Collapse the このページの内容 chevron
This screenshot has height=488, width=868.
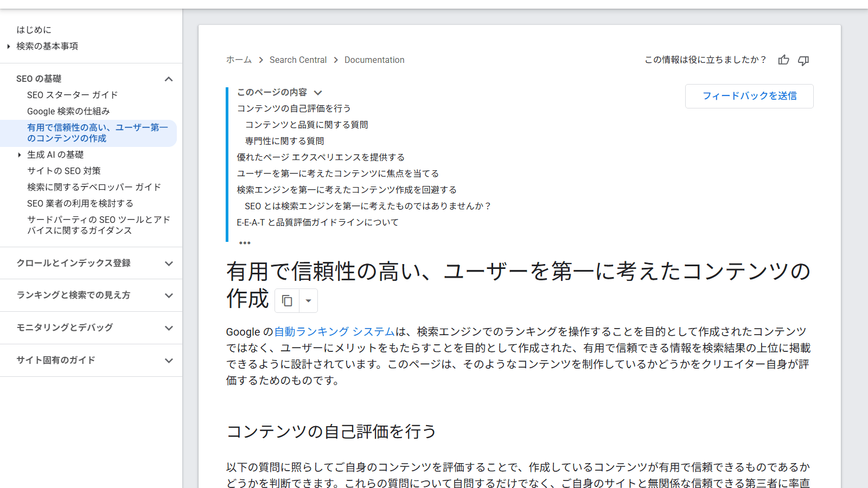(x=318, y=93)
